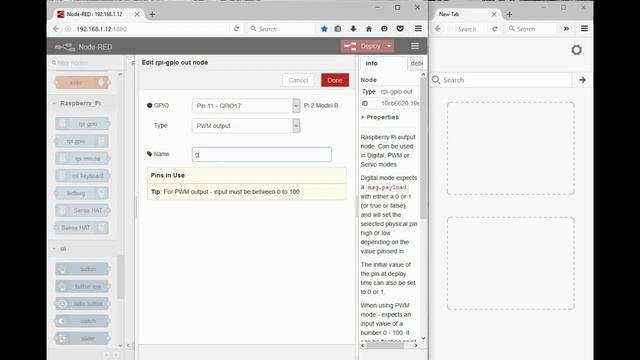Click the New Tab search arrow button
This screenshot has width=640, height=360.
582,80
